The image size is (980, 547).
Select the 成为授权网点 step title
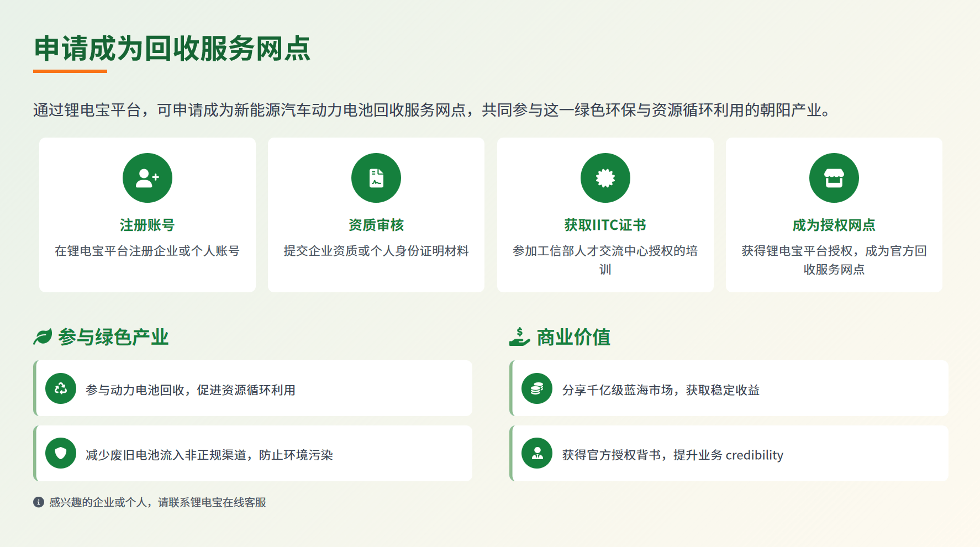834,225
